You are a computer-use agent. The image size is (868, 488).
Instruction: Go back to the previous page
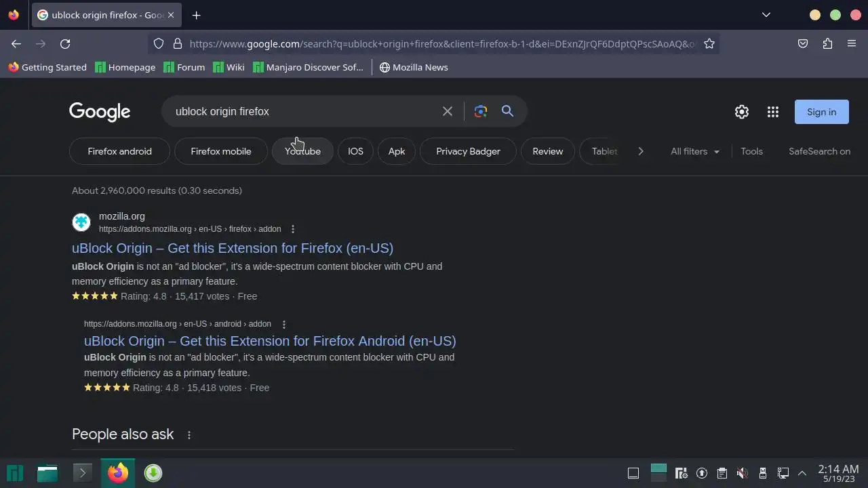point(16,43)
